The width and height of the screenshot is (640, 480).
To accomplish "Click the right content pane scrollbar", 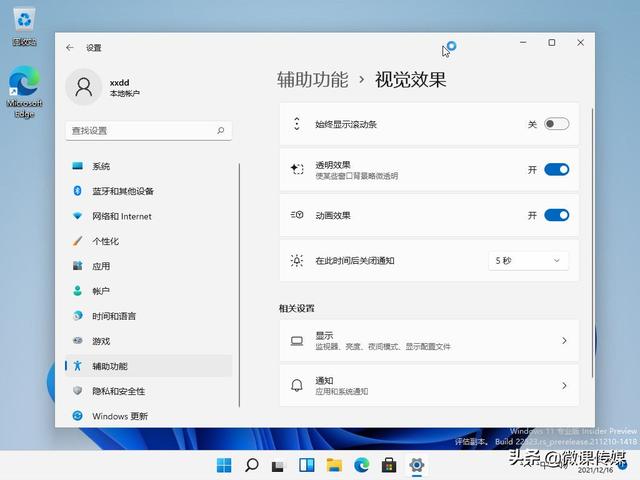I will [x=592, y=243].
